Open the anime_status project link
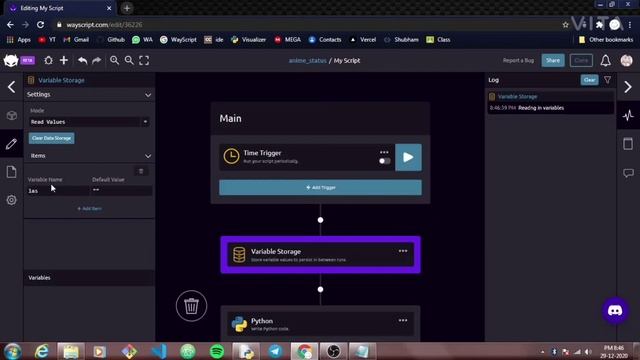The width and height of the screenshot is (640, 360). point(307,60)
